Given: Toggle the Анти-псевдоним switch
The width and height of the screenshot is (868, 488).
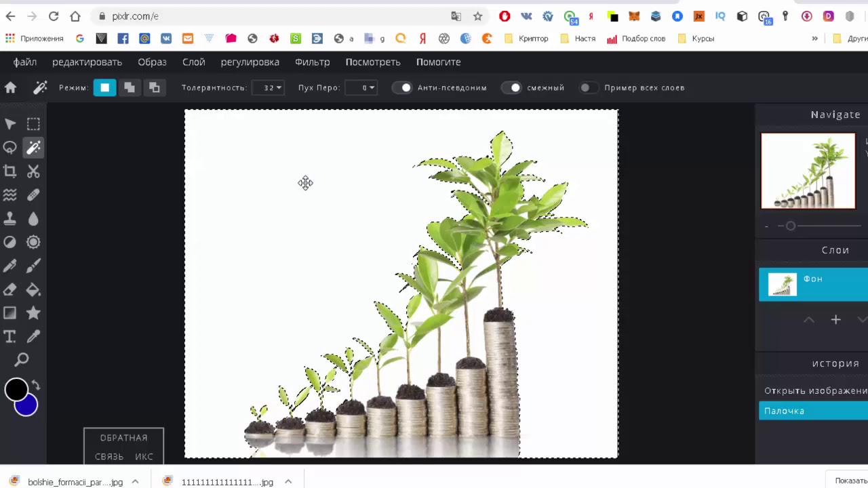Looking at the screenshot, I should tap(403, 87).
